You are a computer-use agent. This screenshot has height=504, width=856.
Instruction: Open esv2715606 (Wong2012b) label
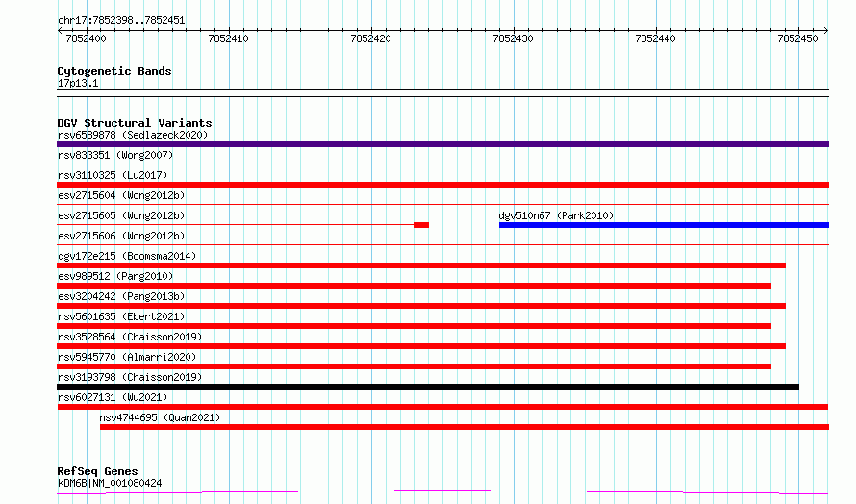pos(121,236)
